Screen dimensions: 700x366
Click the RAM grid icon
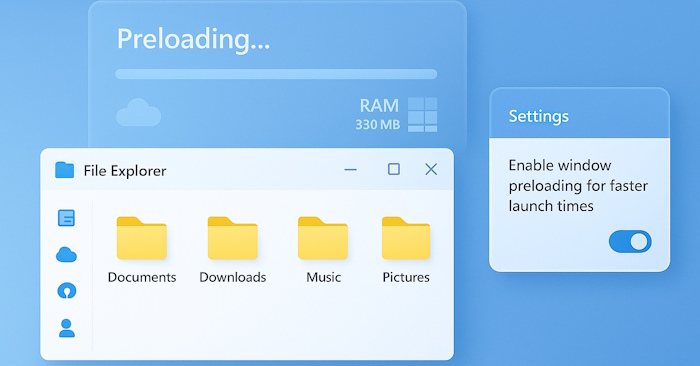pyautogui.click(x=422, y=115)
